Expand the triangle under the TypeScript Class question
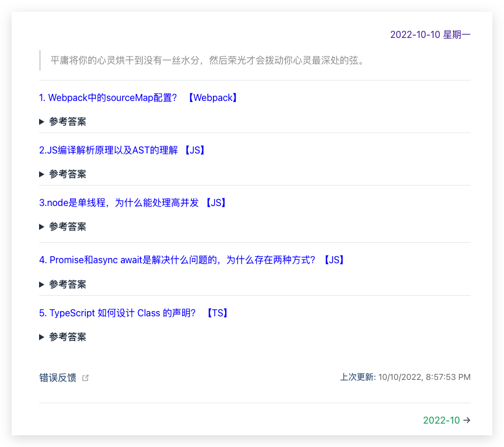The width and height of the screenshot is (504, 447). click(x=42, y=337)
